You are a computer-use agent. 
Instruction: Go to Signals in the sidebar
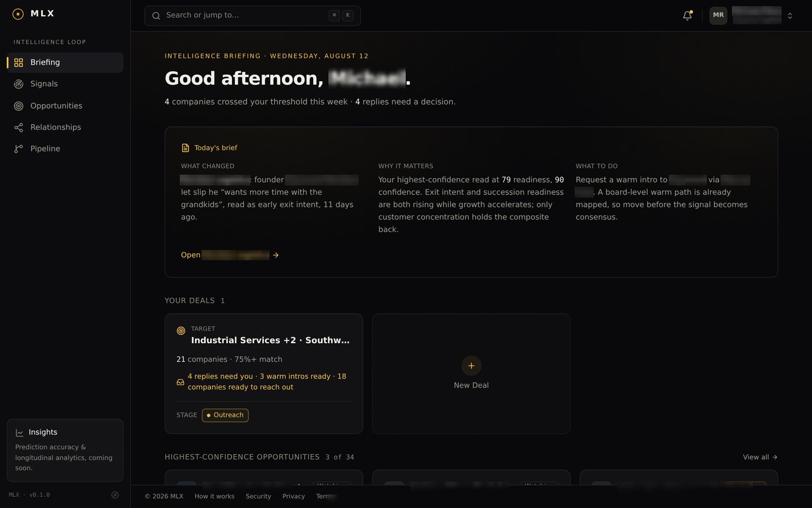click(x=65, y=84)
